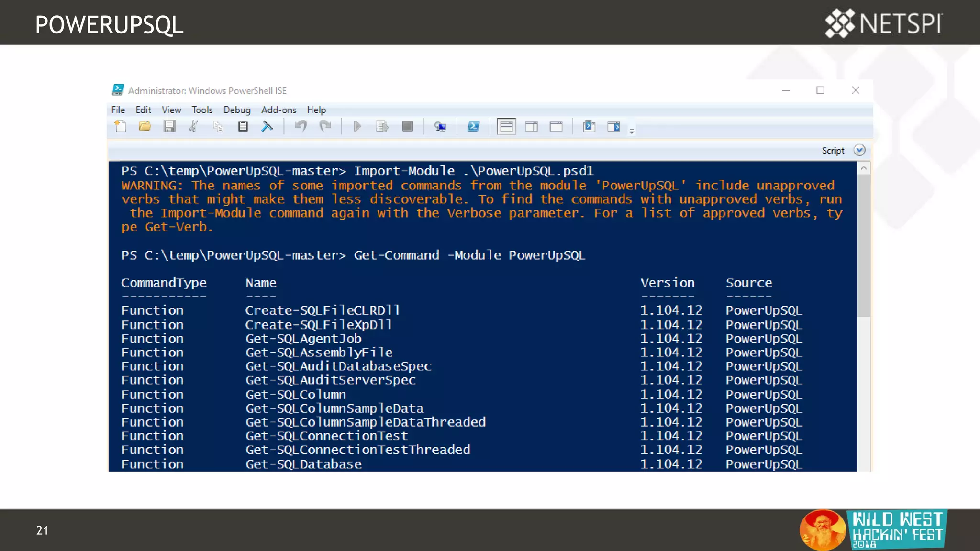The height and width of the screenshot is (551, 980).
Task: Click the Redo arrow icon
Action: coord(325,126)
